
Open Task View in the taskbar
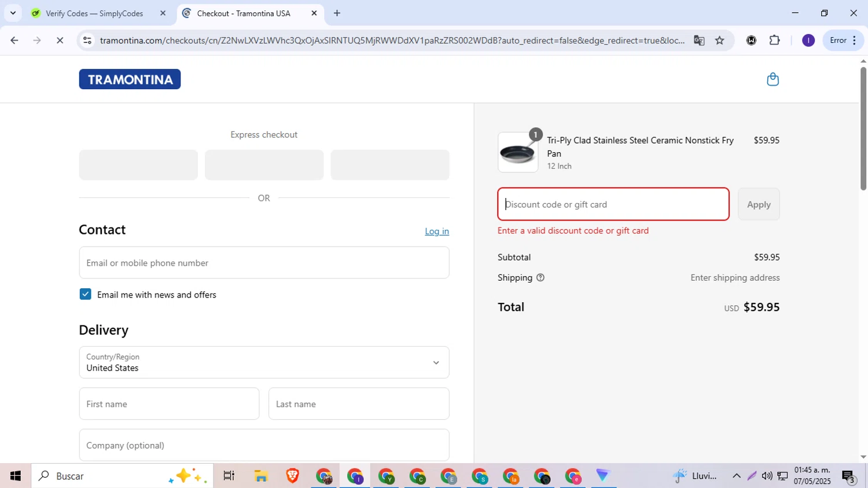(x=229, y=476)
